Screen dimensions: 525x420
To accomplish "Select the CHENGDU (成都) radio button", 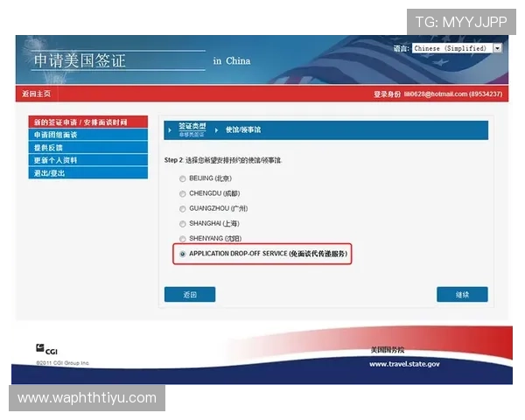I will click(183, 194).
